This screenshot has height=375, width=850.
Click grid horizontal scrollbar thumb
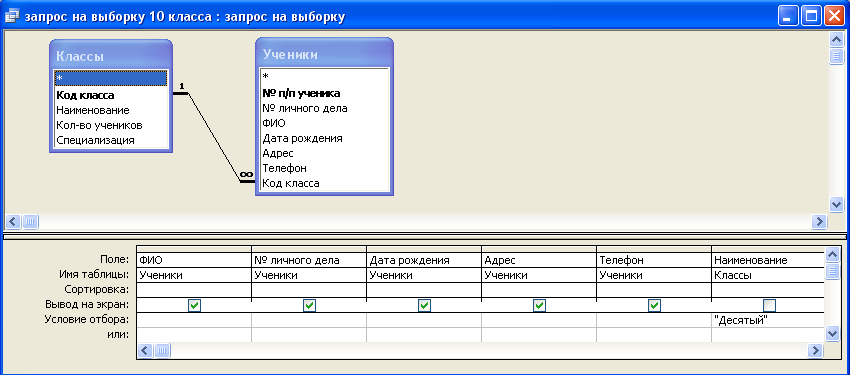click(x=162, y=351)
